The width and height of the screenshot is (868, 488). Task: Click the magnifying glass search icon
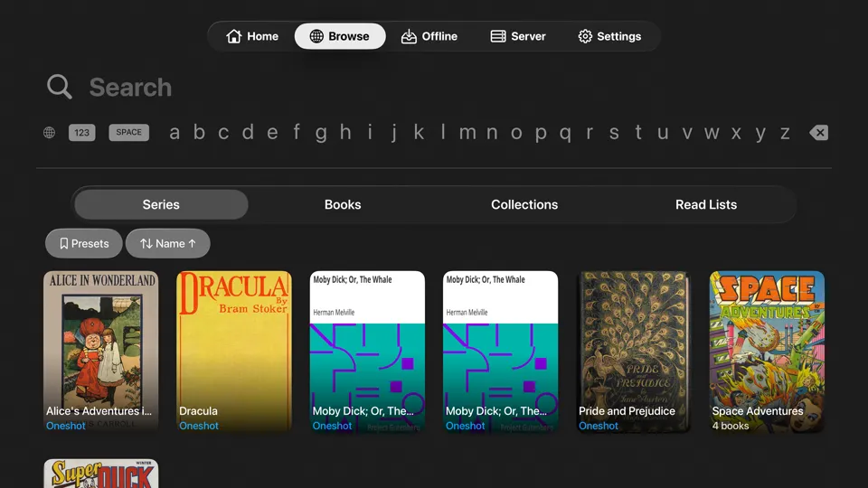click(x=60, y=87)
